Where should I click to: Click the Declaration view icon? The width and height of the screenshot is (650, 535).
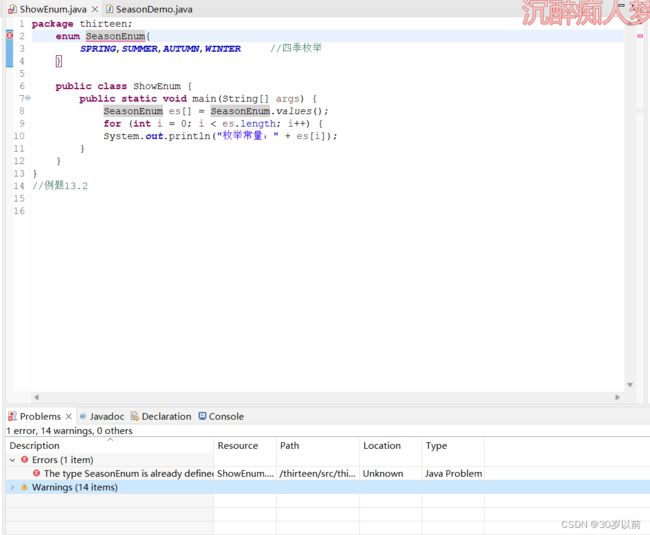point(134,416)
